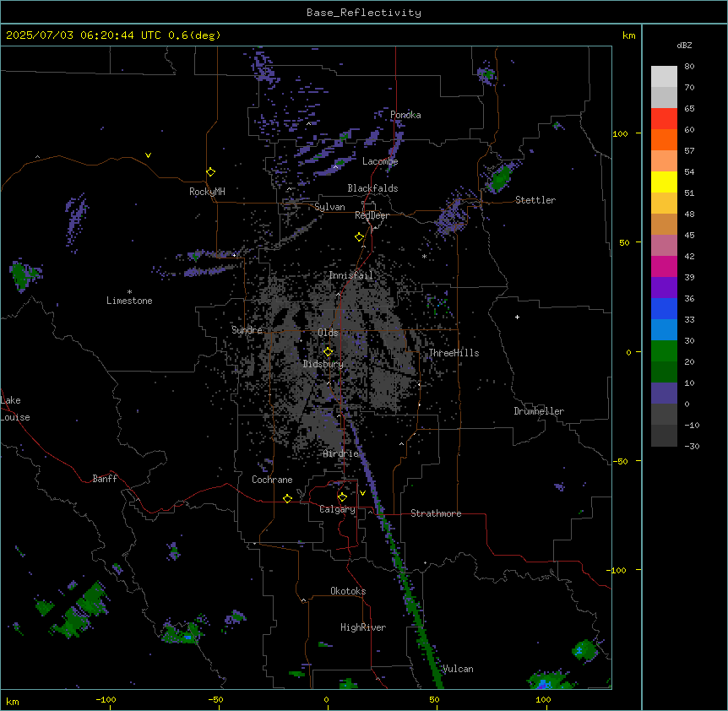
Task: Click the Sundre label
Action: point(247,330)
